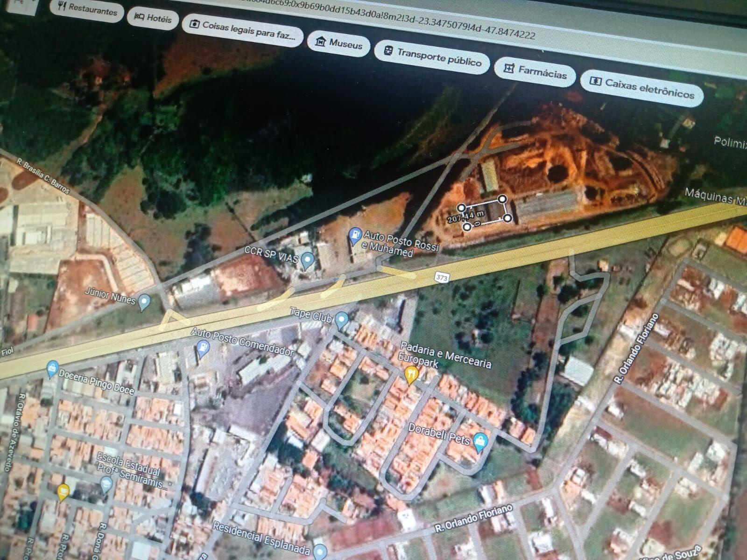Click the Hotéis category chip
Viewport: 747px width, 560px height.
coord(153,18)
